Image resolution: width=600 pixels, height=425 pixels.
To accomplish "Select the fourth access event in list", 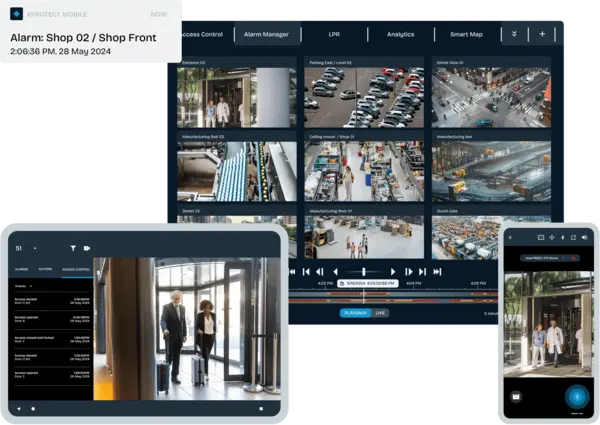I will (52, 357).
